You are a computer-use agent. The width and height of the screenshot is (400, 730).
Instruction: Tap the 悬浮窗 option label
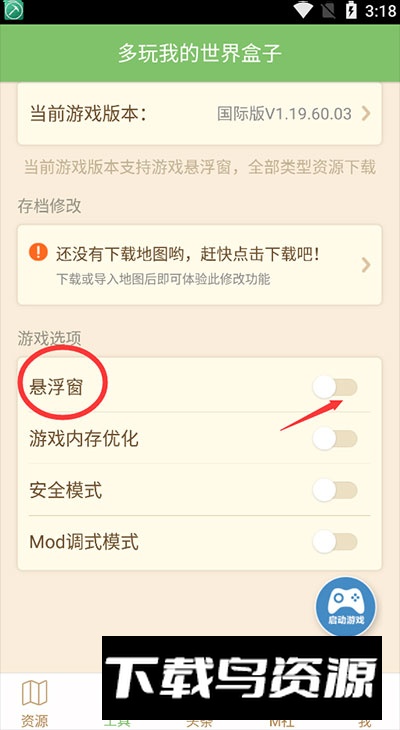point(56,387)
